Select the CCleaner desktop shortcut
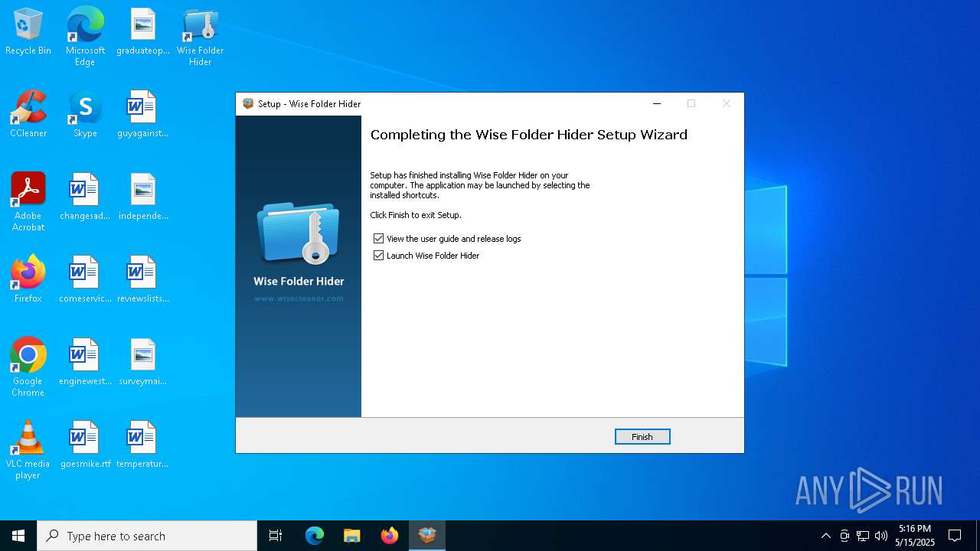The height and width of the screenshot is (551, 980). (x=28, y=115)
